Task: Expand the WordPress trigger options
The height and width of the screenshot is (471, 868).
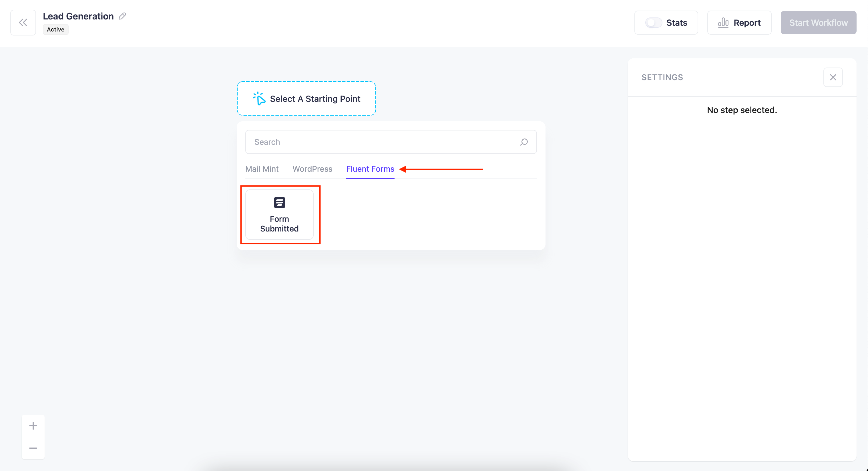Action: coord(312,169)
